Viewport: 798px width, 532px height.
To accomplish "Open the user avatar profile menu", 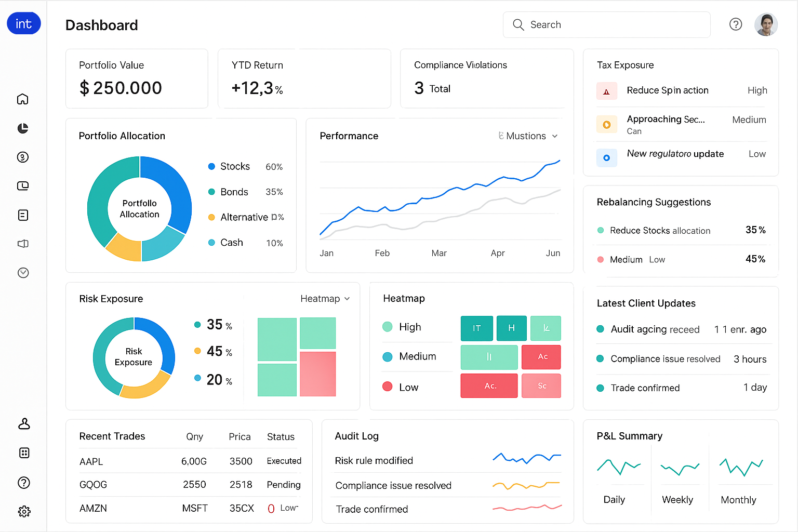I will tap(766, 24).
